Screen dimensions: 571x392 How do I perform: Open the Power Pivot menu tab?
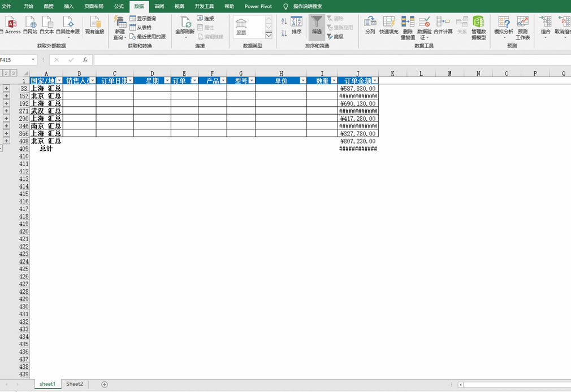pos(258,6)
